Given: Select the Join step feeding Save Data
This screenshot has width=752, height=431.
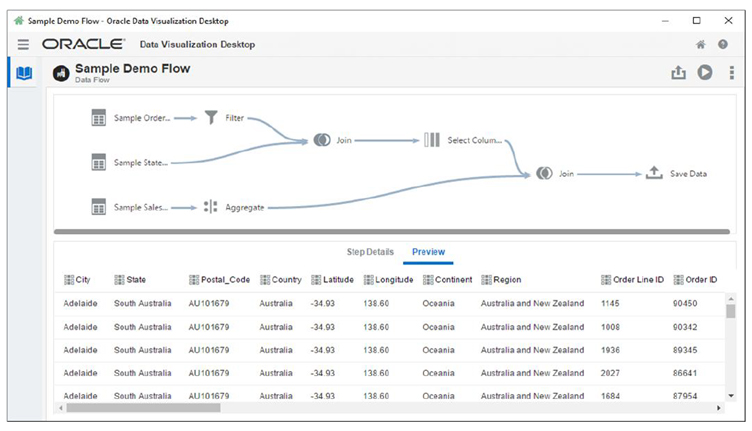Looking at the screenshot, I should pos(544,174).
